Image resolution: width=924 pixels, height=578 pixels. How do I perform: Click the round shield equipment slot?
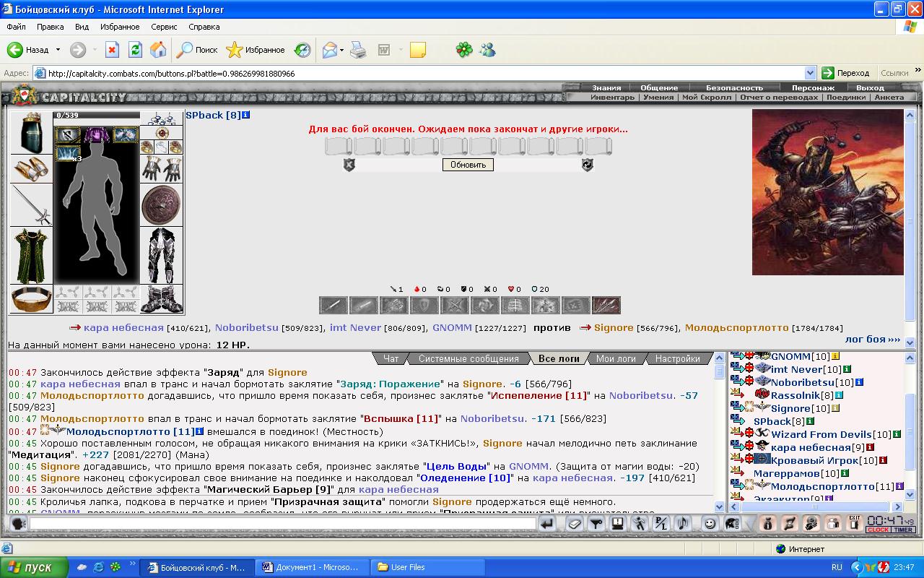pyautogui.click(x=162, y=205)
